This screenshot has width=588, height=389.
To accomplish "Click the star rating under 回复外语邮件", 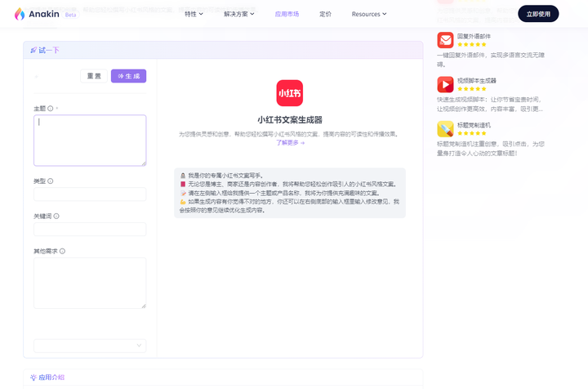I will pos(472,44).
